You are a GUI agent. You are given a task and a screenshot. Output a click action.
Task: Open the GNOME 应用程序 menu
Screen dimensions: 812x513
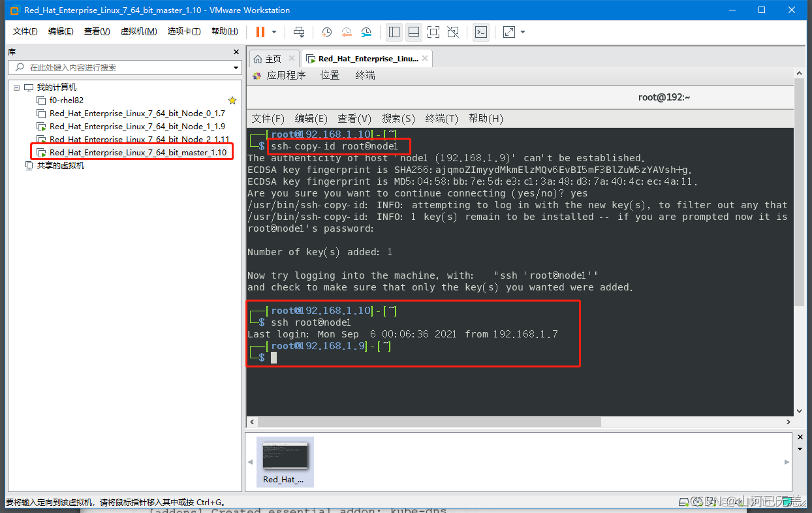tap(287, 76)
